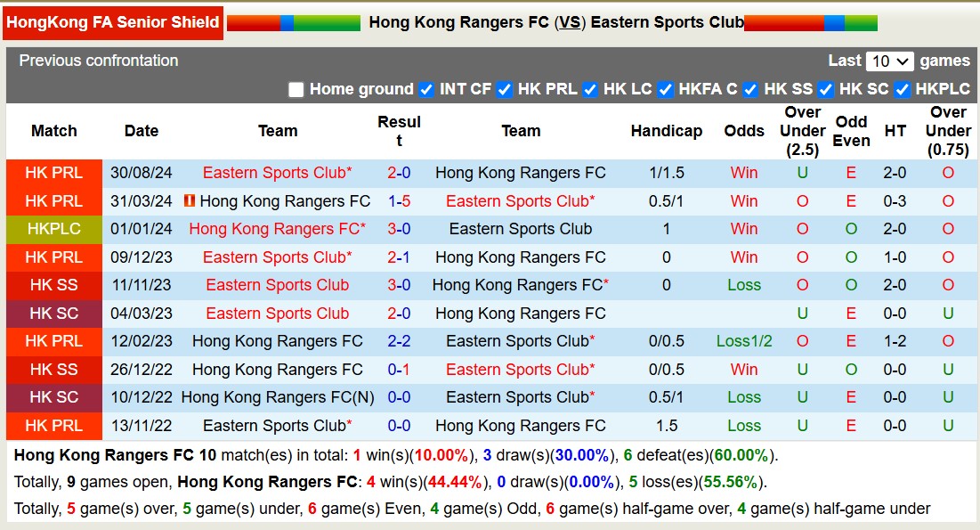The image size is (980, 530).
Task: Select "Eastern Sports Club*" in the 30/08/24 row
Action: [x=277, y=173]
